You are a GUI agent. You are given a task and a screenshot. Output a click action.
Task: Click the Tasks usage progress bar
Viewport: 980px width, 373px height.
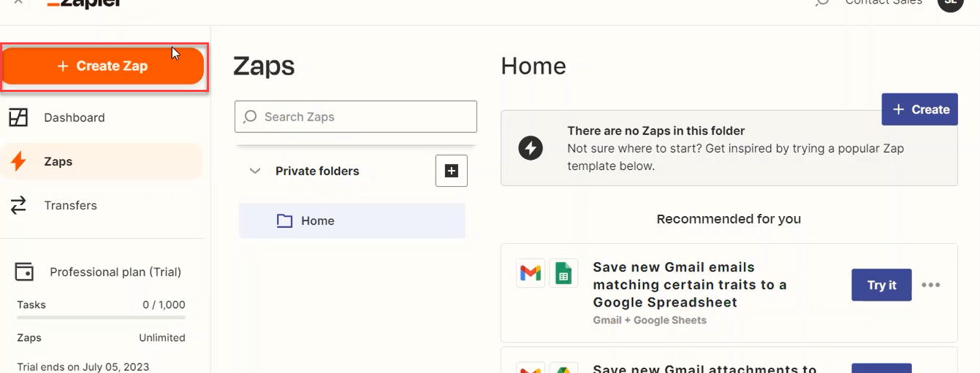tap(101, 318)
